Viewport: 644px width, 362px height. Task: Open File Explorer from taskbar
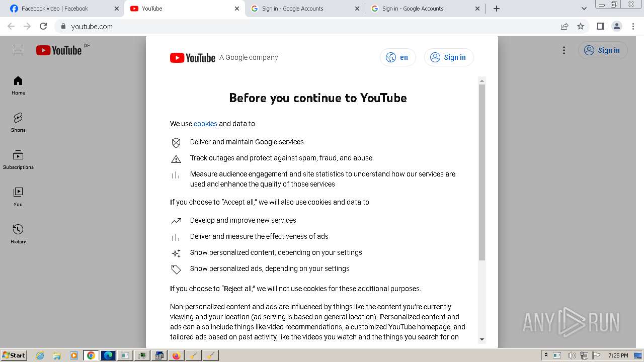click(57, 355)
